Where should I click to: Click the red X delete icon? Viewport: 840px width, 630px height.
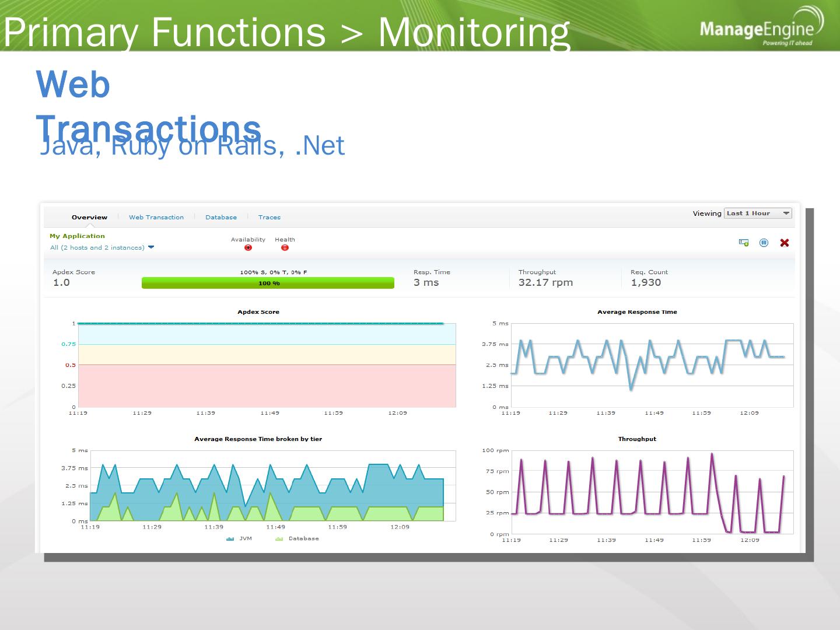785,243
